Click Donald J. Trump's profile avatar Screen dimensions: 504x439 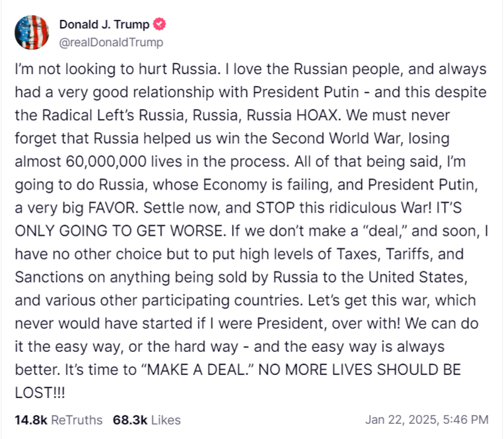pos(31,33)
